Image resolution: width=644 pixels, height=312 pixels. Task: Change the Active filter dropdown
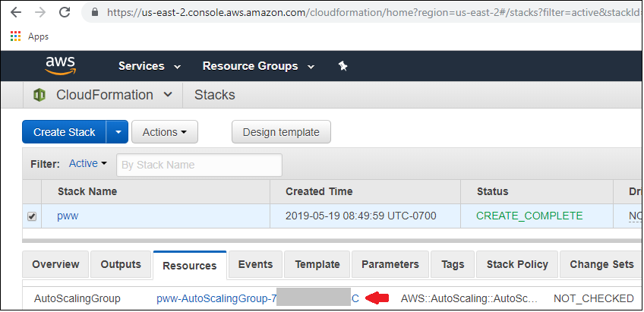click(x=88, y=164)
